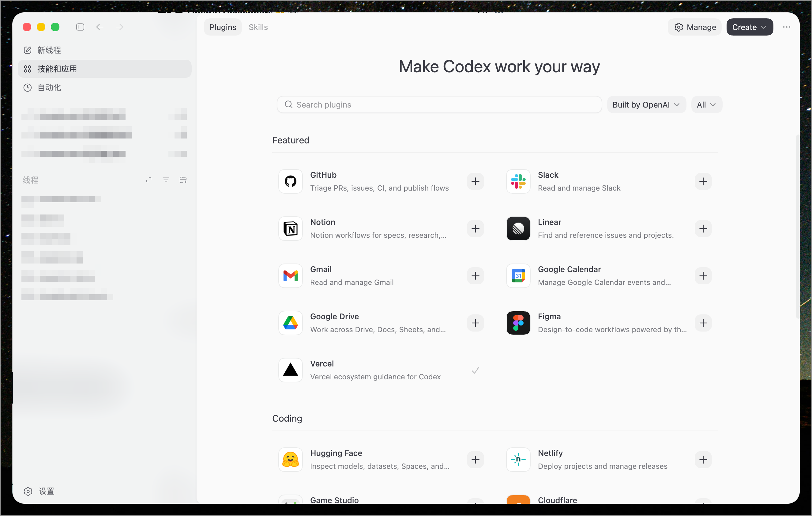Click the filter icon in threads header
Screen dimensions: 812x516
coord(166,180)
